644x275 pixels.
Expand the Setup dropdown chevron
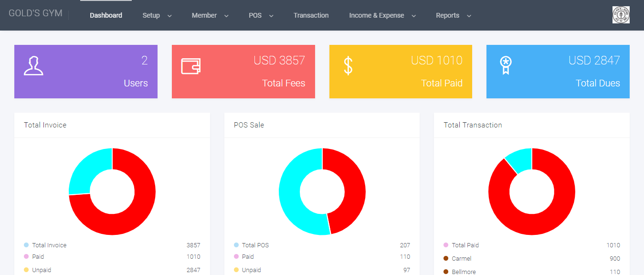coord(169,16)
